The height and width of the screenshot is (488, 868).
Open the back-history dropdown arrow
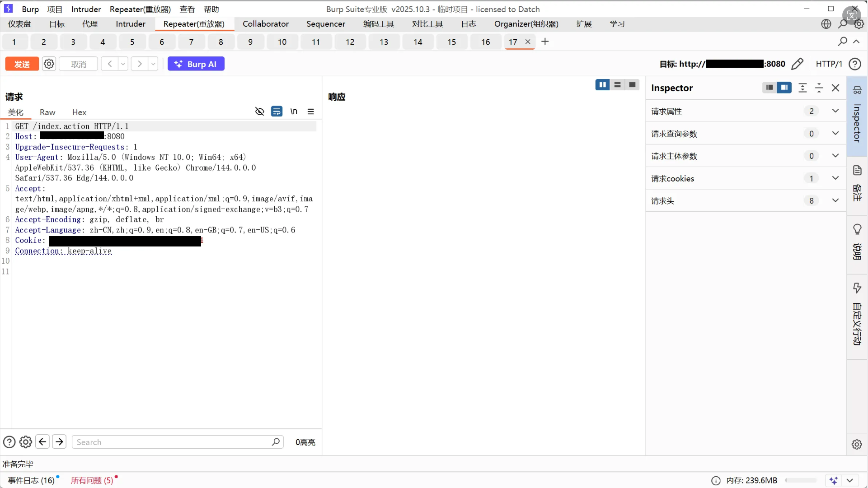pyautogui.click(x=123, y=64)
